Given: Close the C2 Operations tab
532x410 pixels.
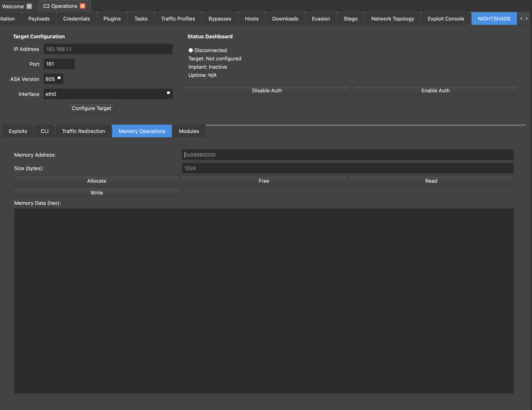Looking at the screenshot, I should (83, 6).
